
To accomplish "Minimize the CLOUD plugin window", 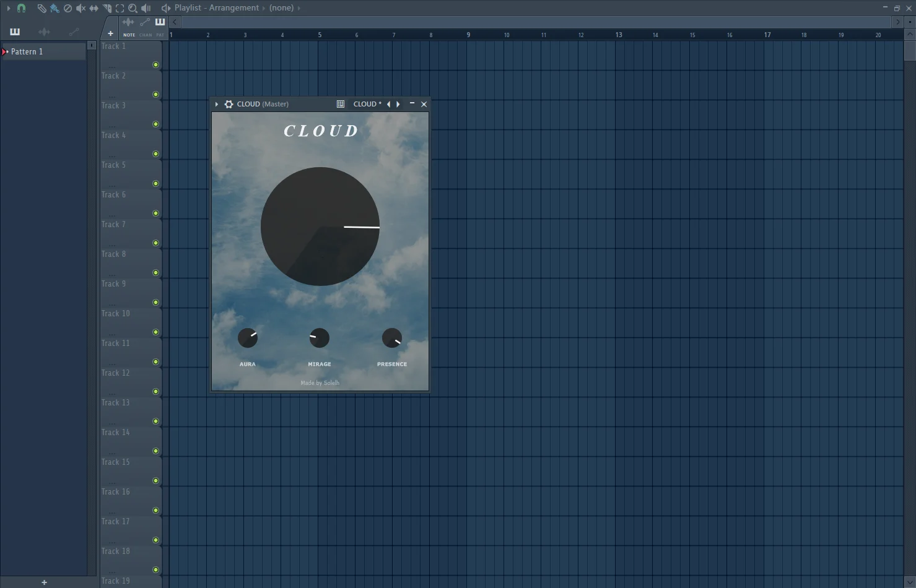I will point(412,103).
